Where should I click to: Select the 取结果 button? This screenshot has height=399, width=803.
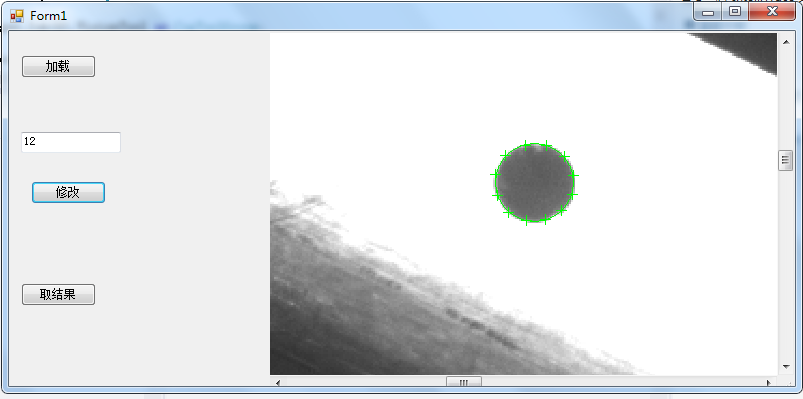tap(58, 295)
